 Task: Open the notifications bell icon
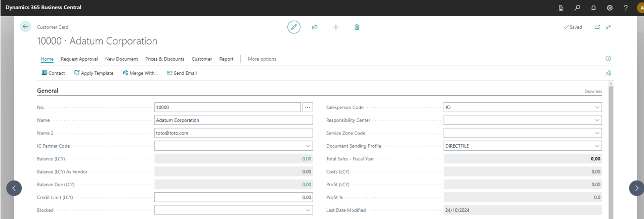[593, 8]
